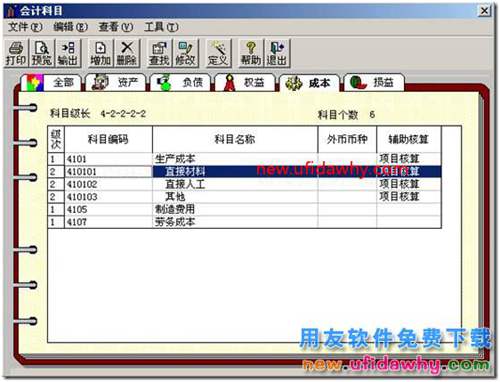Select the 成本 tab
This screenshot has height=382, width=500.
click(310, 82)
